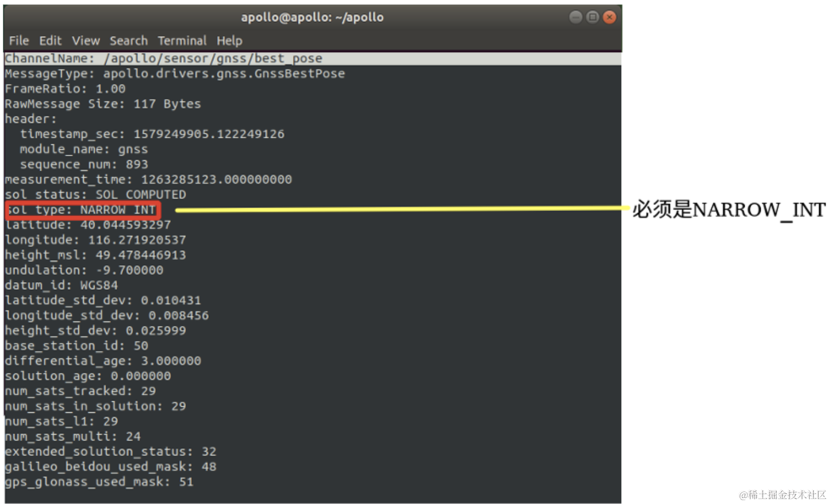
Task: Click the measurement_time line
Action: click(148, 179)
